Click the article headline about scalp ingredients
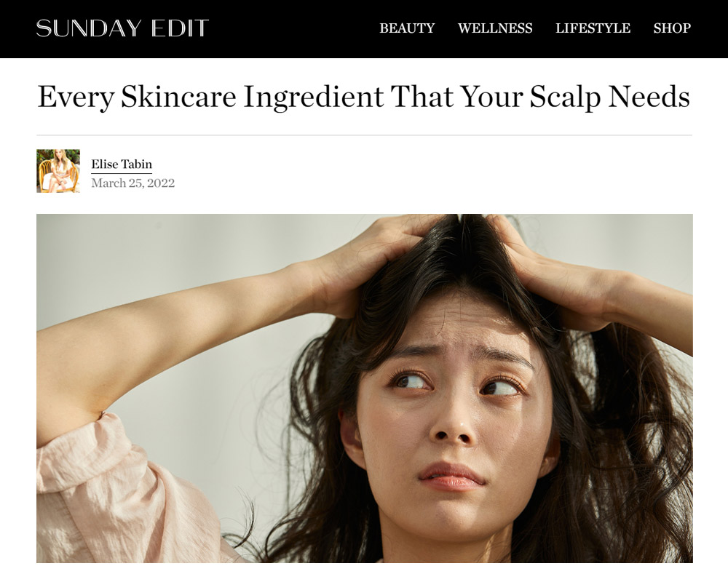This screenshot has width=728, height=582. pos(363,97)
